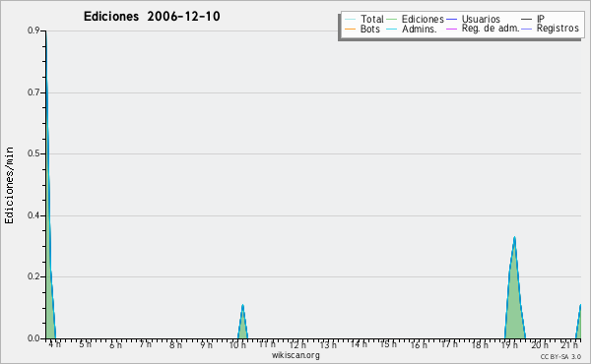Click the Total legend entry
This screenshot has width=591, height=364.
click(x=364, y=19)
